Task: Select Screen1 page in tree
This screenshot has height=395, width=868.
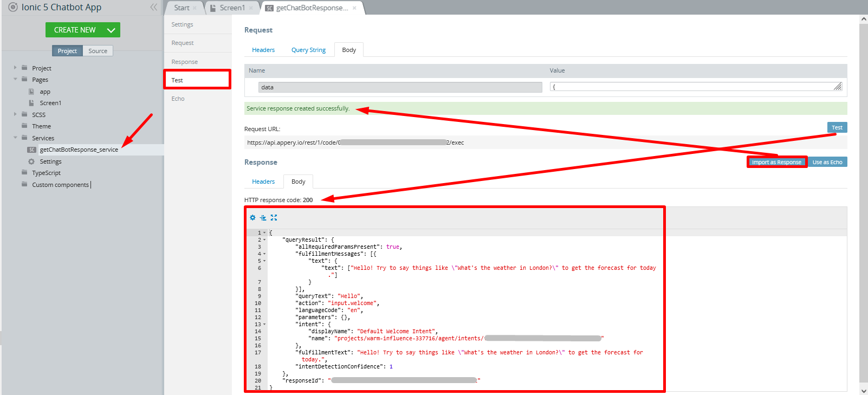Action: pos(50,103)
